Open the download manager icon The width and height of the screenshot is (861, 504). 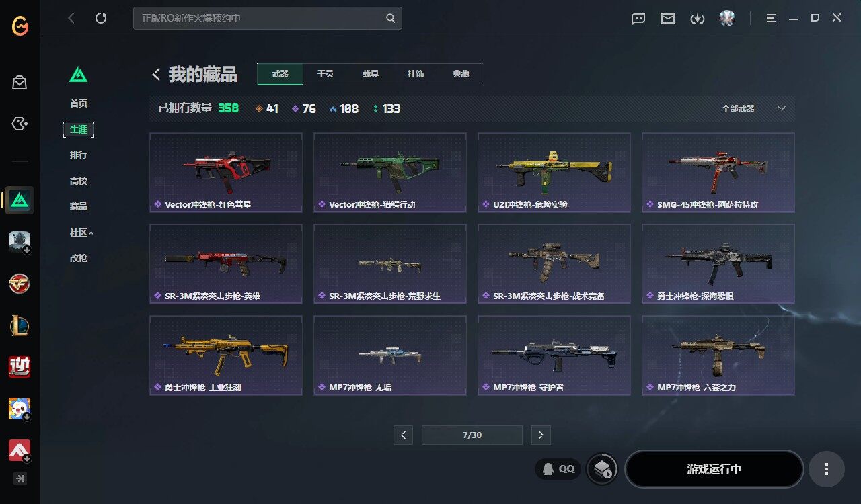698,19
